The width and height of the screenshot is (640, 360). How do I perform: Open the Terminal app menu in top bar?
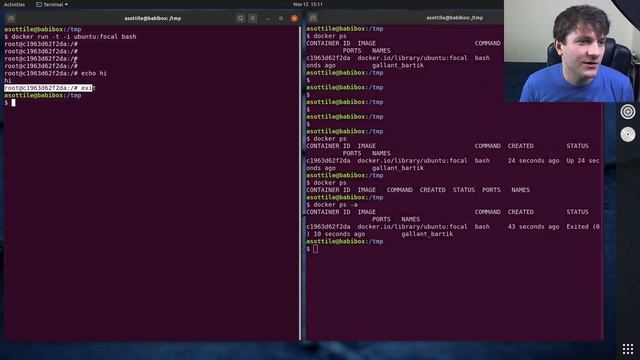click(x=52, y=4)
